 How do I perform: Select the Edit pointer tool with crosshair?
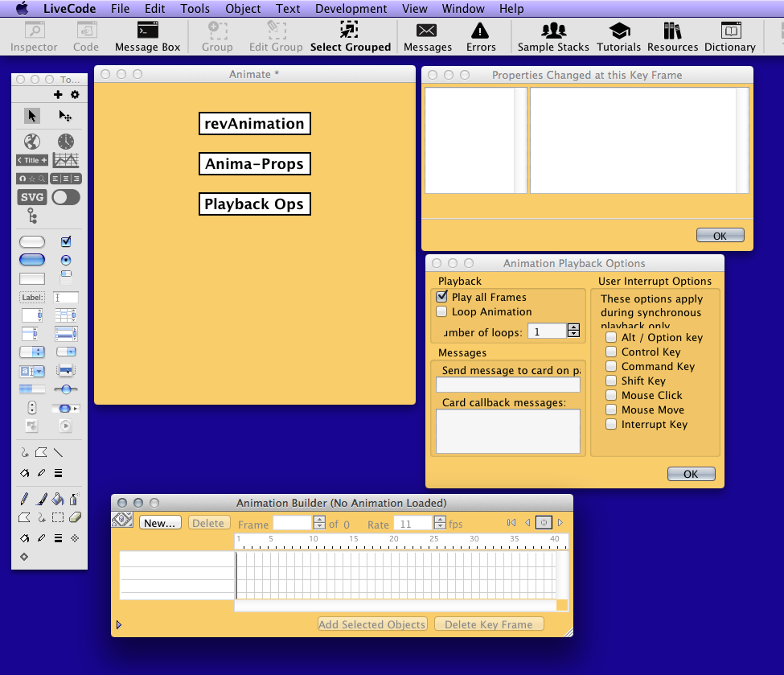click(x=65, y=116)
